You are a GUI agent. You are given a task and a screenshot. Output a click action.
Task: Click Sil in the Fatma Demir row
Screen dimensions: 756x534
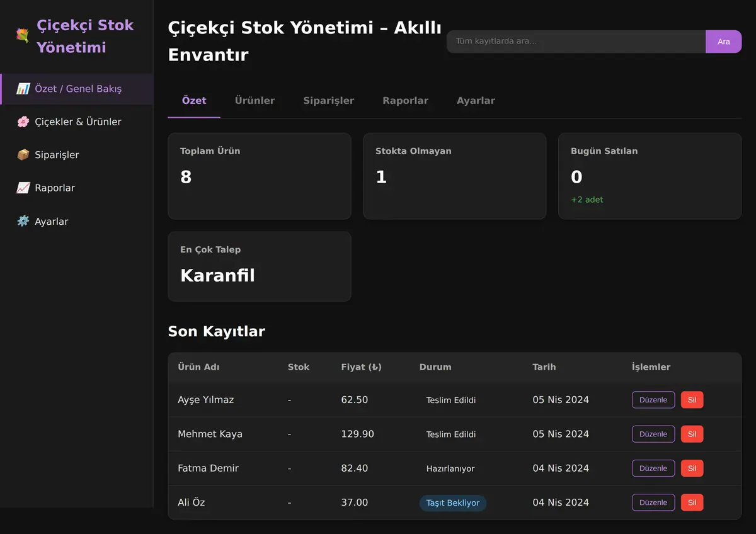tap(692, 469)
